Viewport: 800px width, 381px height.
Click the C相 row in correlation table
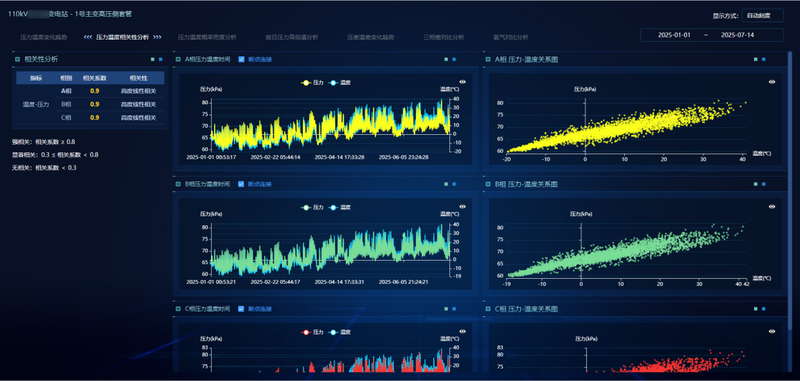(110, 117)
